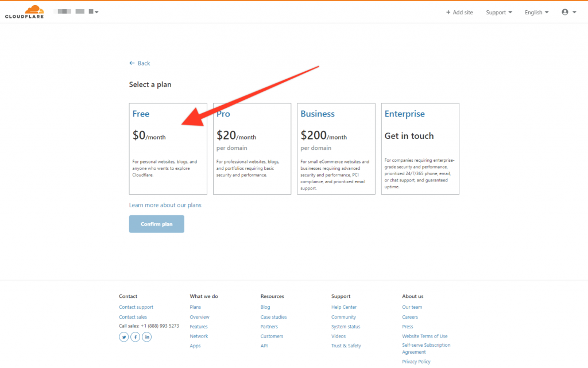Open Help Center footer link
588x368 pixels.
[344, 307]
